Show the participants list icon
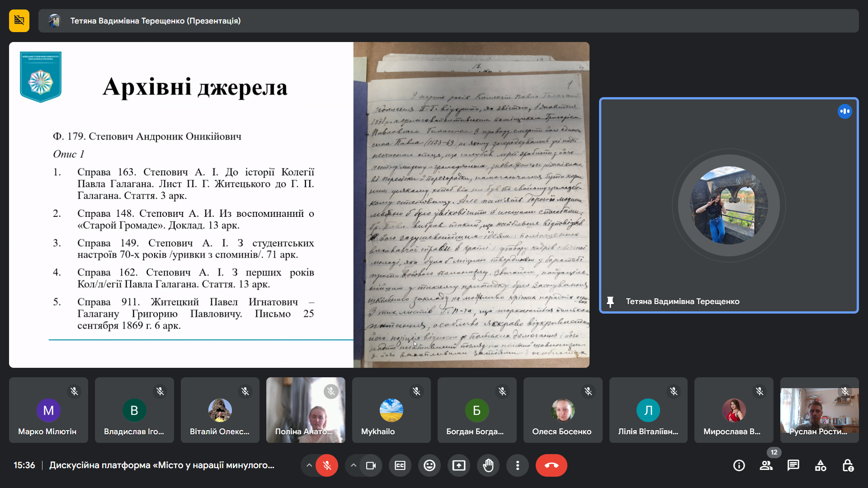Viewport: 868px width, 488px height. coord(766,465)
